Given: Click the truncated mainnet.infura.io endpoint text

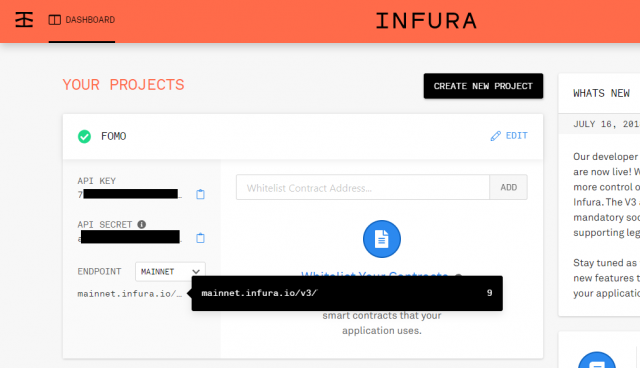Looking at the screenshot, I should [130, 294].
